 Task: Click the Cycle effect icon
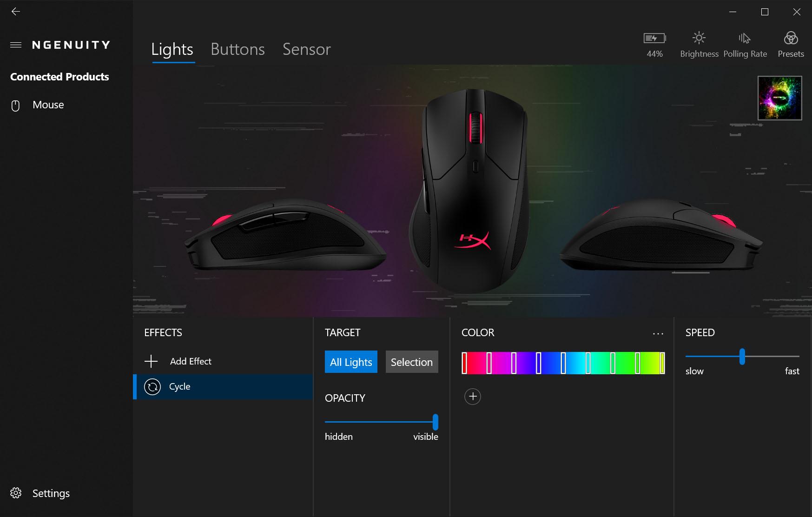(x=152, y=387)
